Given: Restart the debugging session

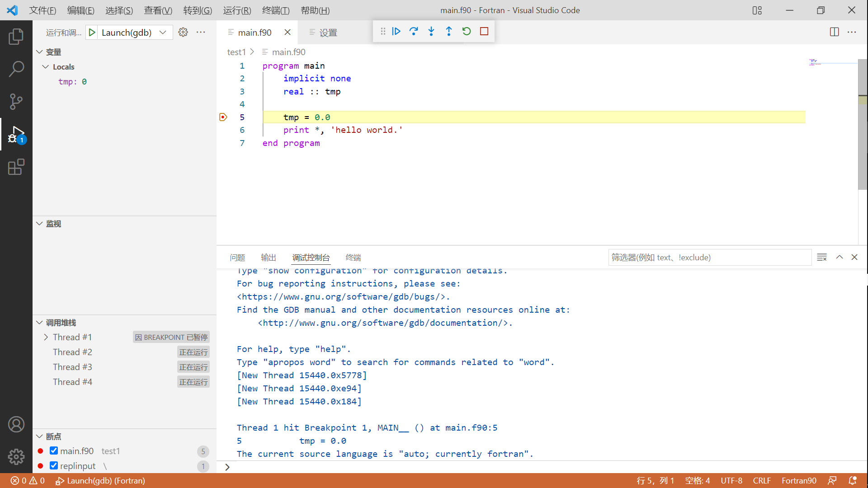Looking at the screenshot, I should [467, 31].
